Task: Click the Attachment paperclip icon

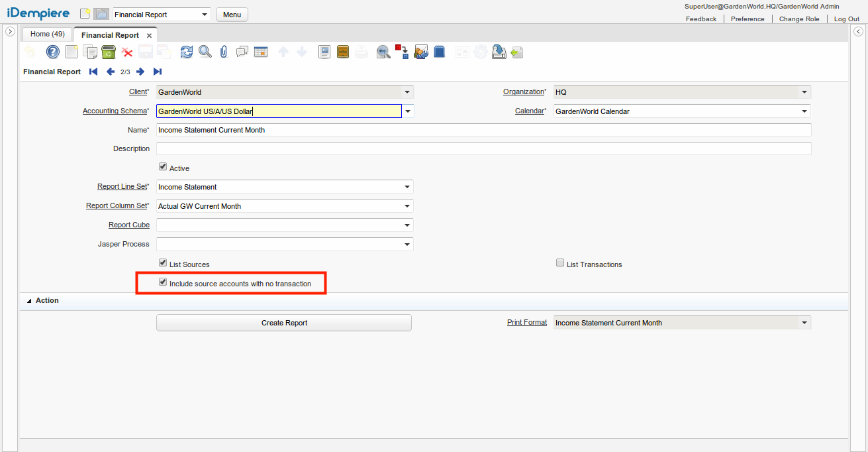Action: 224,52
